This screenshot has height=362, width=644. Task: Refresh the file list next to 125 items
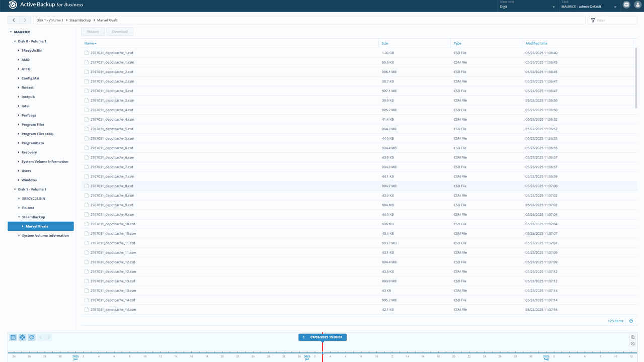click(631, 321)
